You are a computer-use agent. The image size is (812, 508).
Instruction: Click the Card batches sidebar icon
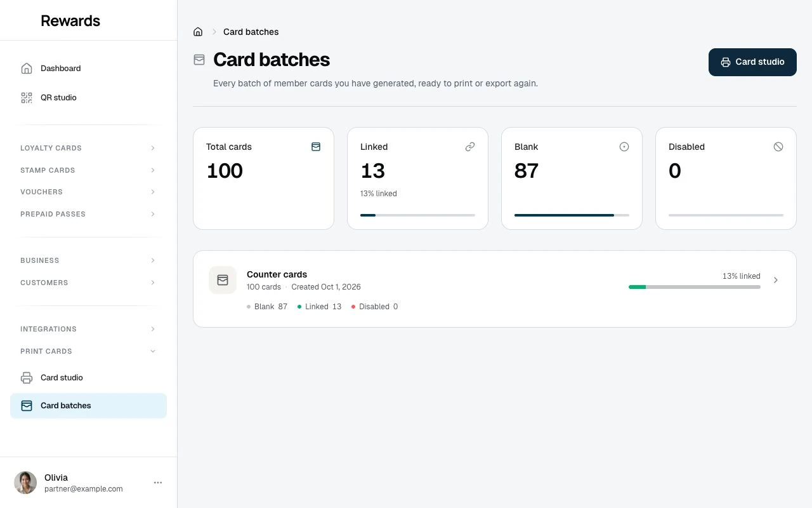[x=27, y=406]
